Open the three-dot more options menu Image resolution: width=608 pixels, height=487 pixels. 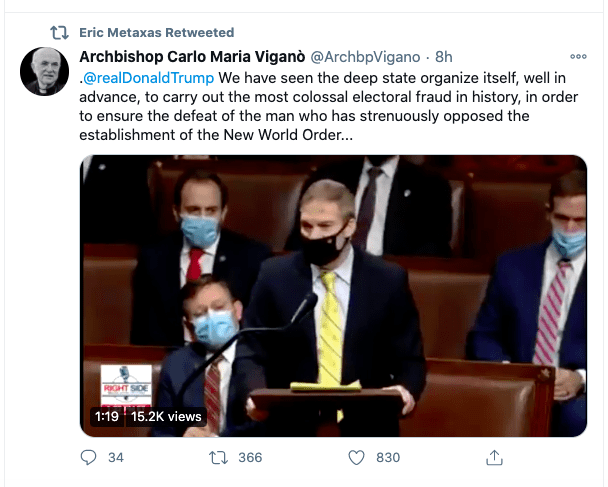click(x=578, y=55)
